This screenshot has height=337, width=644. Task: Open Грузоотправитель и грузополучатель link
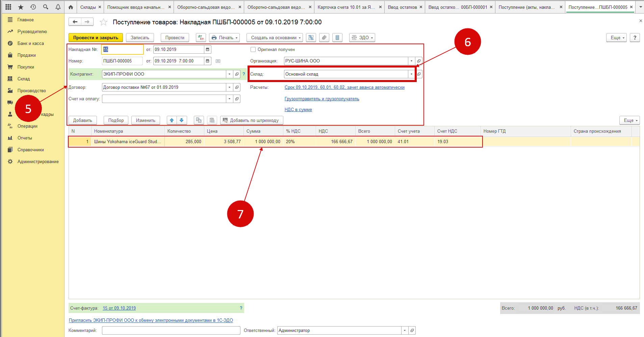322,99
